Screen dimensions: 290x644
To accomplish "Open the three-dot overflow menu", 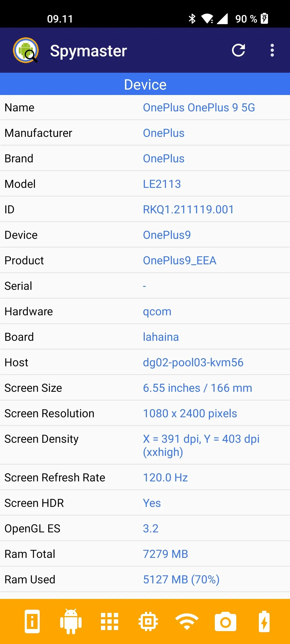I will point(272,50).
